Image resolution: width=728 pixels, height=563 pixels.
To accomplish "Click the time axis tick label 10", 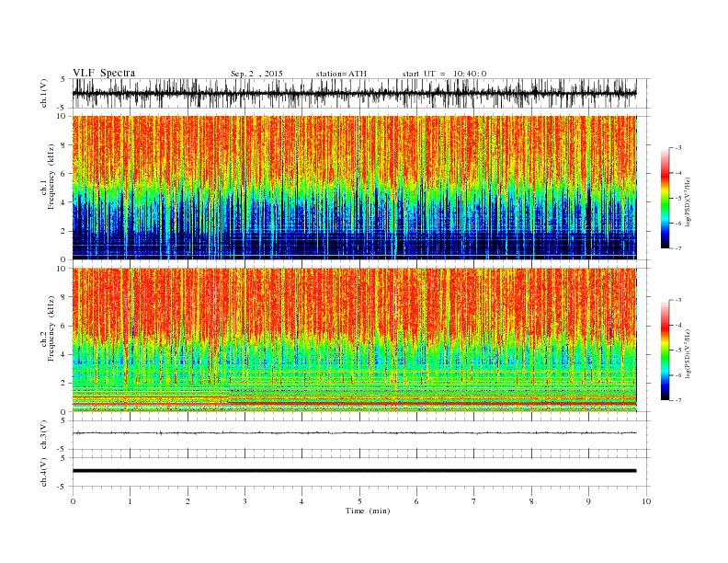I will coord(646,501).
